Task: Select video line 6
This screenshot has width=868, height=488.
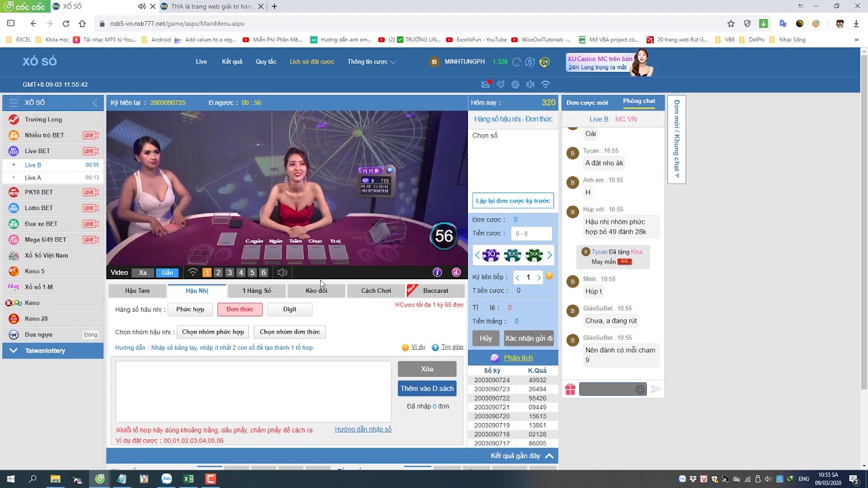Action: 264,272
